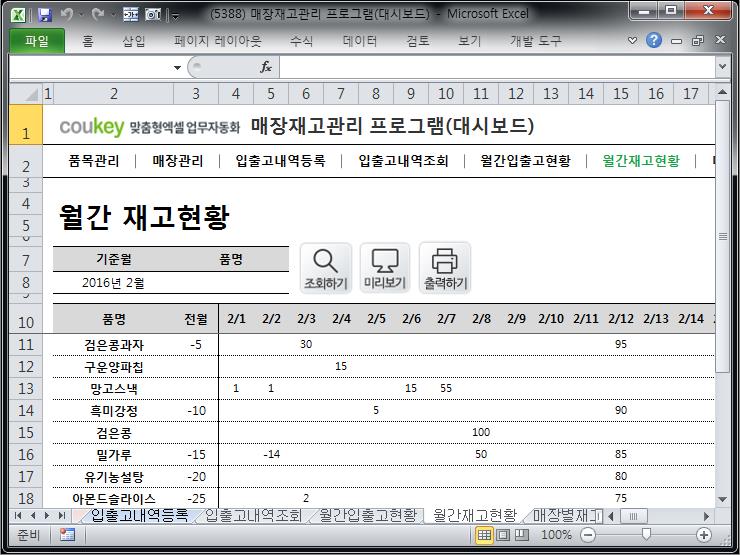Click the Save icon in quick access toolbar
Screen dimensions: 740x555
(x=45, y=15)
